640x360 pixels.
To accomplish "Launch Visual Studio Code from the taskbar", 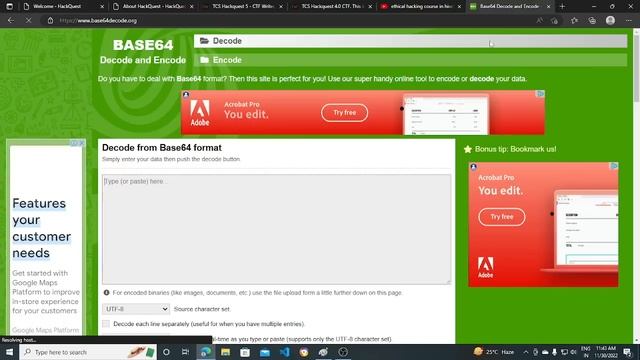I will pyautogui.click(x=284, y=352).
